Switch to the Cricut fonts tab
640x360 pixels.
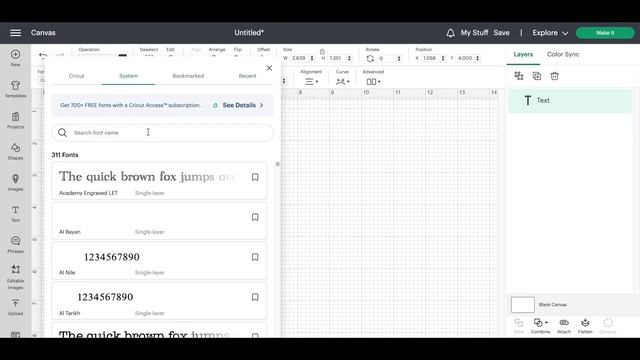coord(76,76)
